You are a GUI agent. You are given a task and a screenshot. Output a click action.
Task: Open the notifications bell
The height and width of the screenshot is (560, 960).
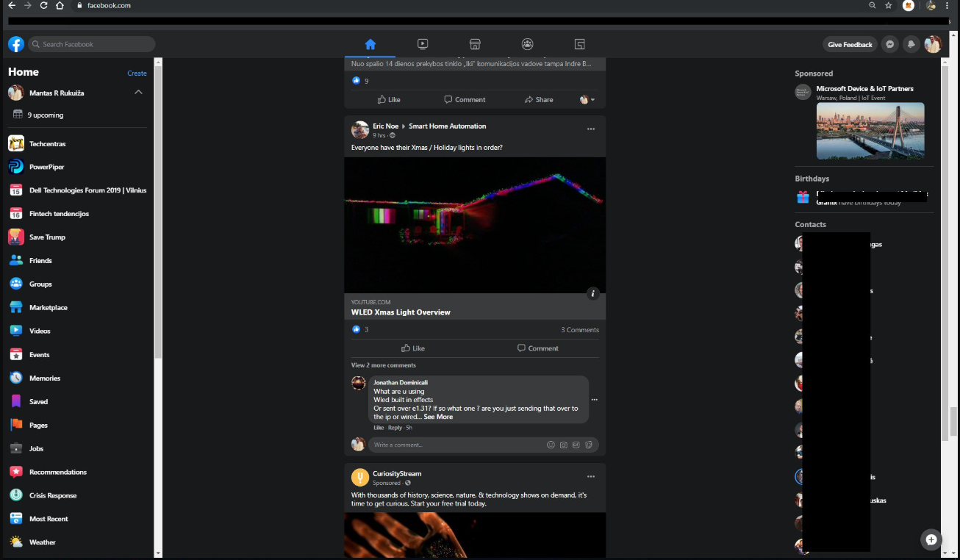[911, 44]
